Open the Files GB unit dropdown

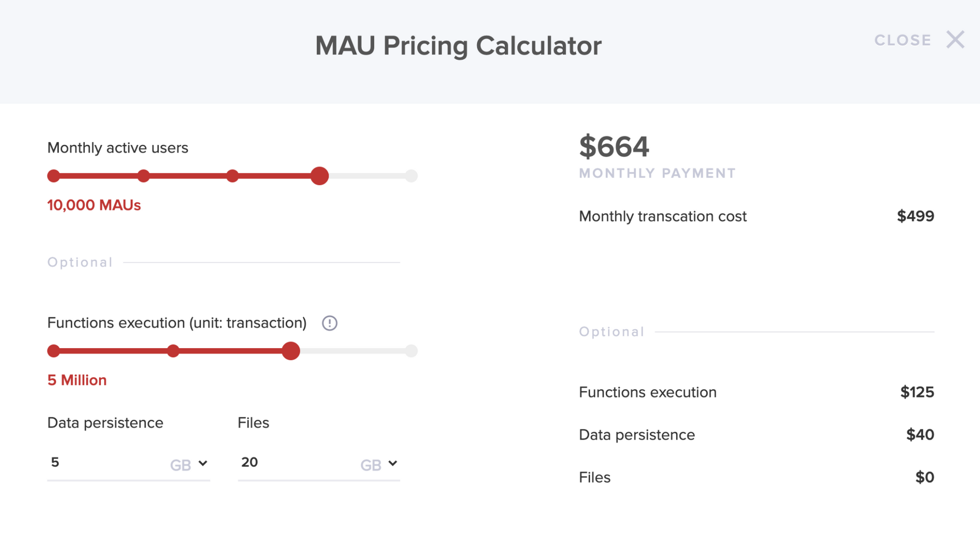[379, 464]
